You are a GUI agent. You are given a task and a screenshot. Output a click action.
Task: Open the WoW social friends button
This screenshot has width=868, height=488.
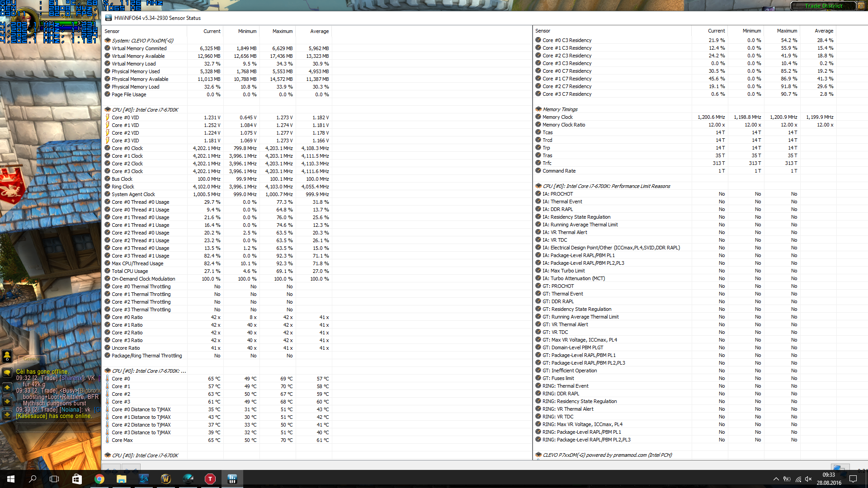(x=7, y=356)
